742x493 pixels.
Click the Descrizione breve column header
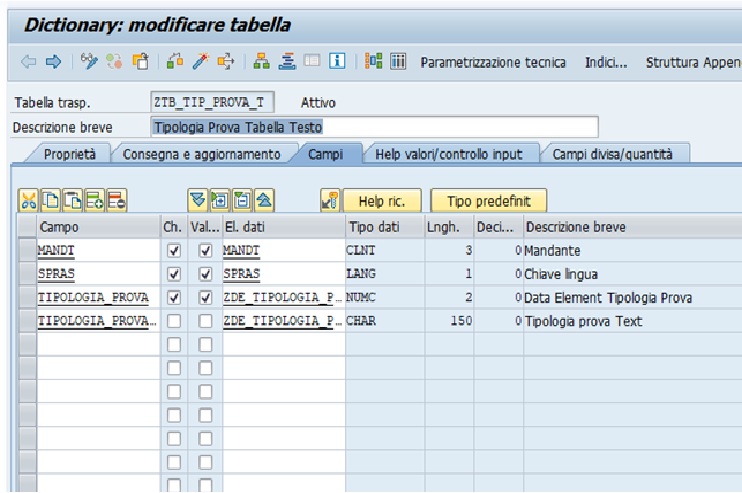click(633, 227)
